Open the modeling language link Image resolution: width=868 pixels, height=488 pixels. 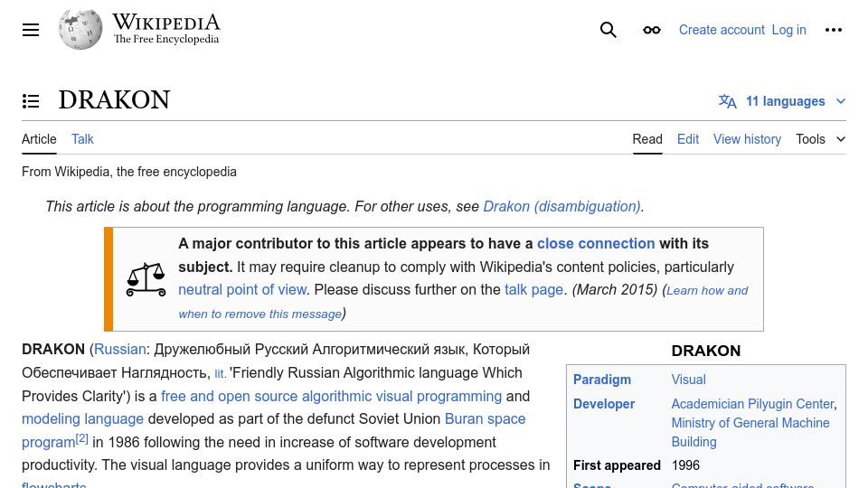pyautogui.click(x=82, y=418)
